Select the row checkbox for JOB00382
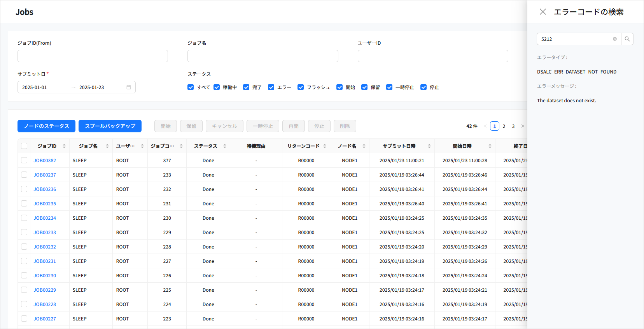This screenshot has width=644, height=329. click(x=24, y=160)
